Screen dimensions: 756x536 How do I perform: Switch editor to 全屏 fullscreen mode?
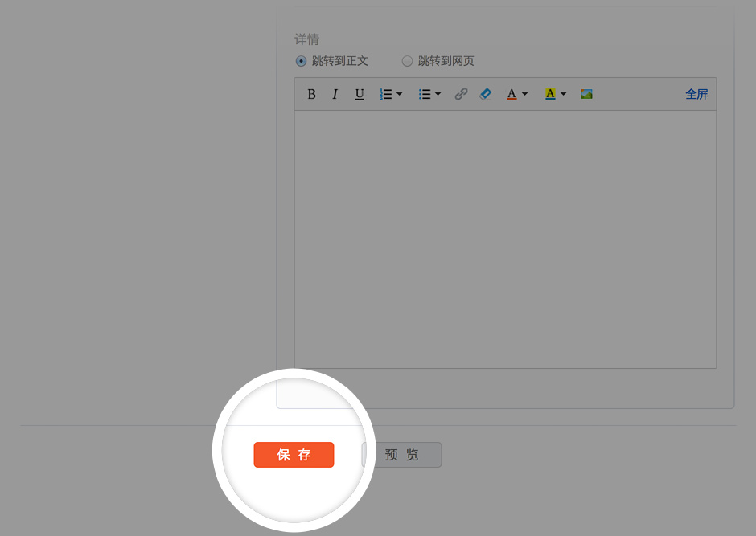tap(696, 94)
